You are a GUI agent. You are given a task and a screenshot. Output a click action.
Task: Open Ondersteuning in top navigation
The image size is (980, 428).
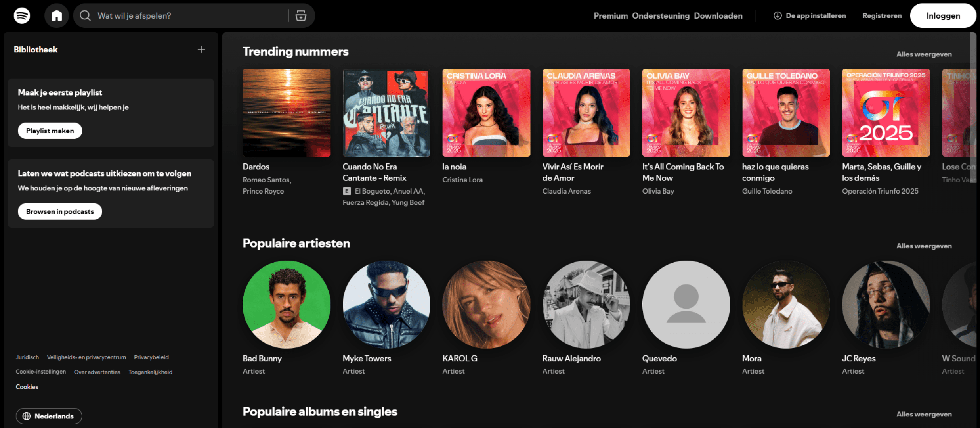(661, 16)
